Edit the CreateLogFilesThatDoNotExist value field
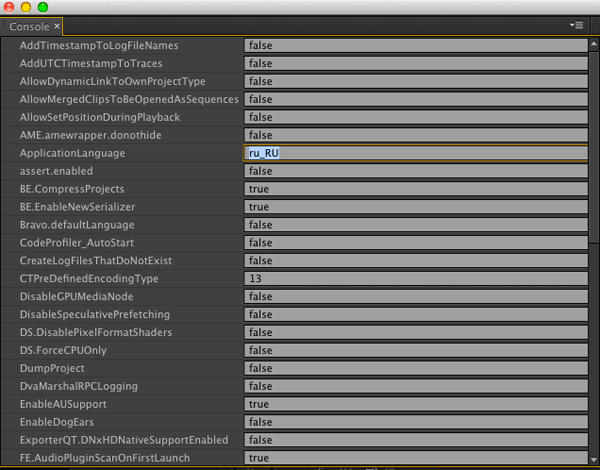Viewport: 600px width, 470px height. click(416, 261)
